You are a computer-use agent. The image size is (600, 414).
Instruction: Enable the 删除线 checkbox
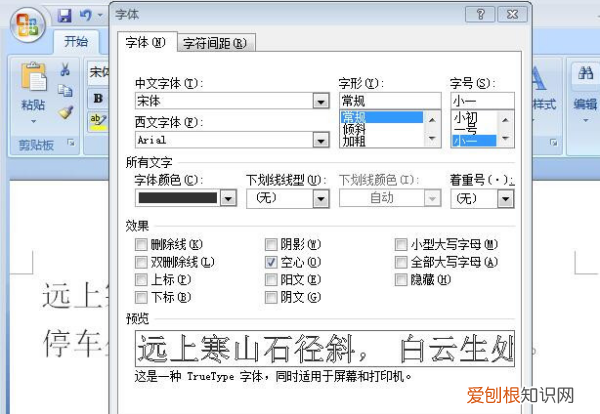coord(141,244)
